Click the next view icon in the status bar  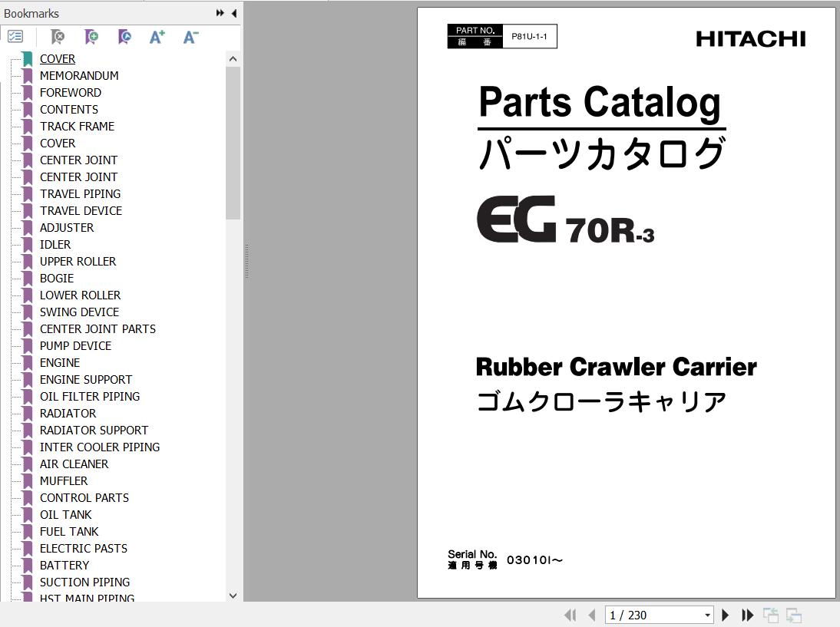pos(793,615)
